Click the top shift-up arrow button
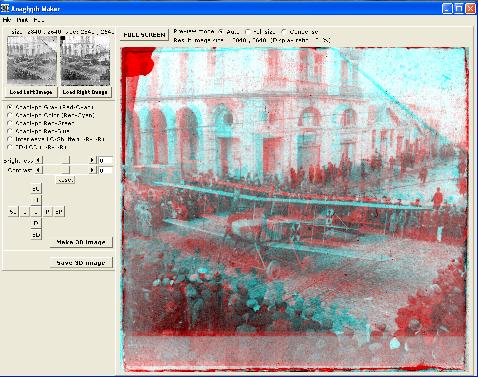This screenshot has width=478, height=377. coord(36,189)
